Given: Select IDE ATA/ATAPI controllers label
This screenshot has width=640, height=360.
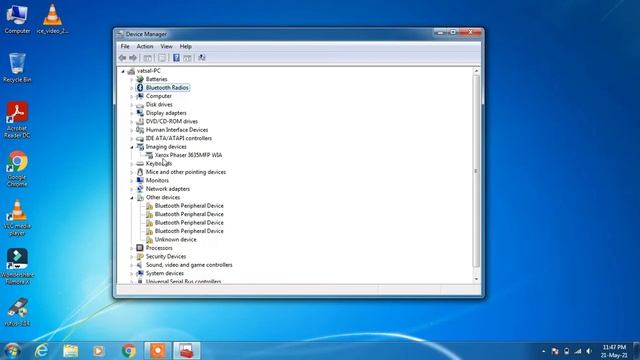Looking at the screenshot, I should click(x=179, y=138).
